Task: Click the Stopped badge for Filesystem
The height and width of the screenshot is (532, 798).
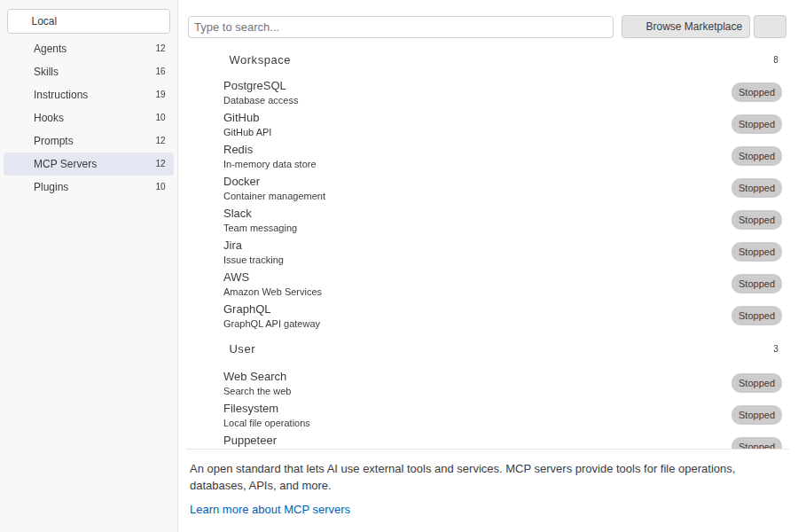Action: [x=756, y=415]
